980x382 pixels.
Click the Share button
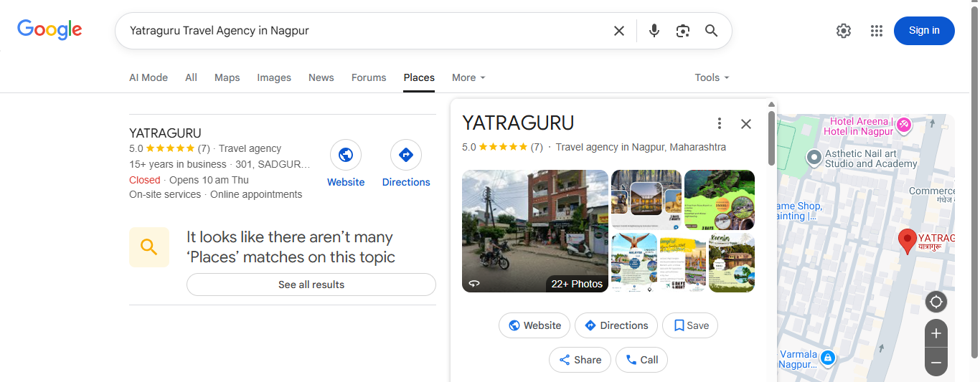click(580, 360)
